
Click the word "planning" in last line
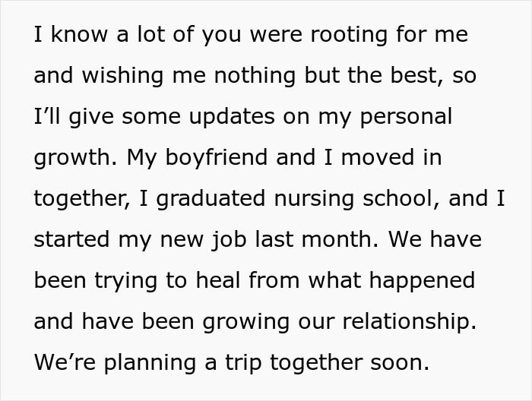[150, 363]
